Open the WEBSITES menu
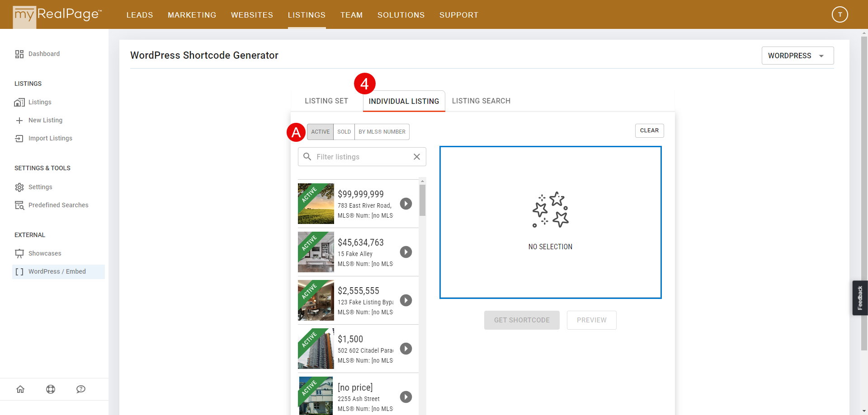Screen dimensions: 868x415 [252, 15]
